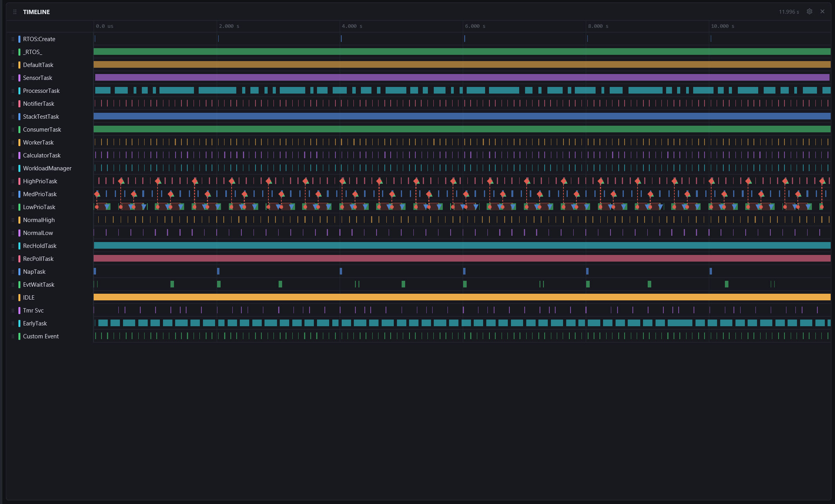Open timeline settings gear icon
The height and width of the screenshot is (504, 835).
click(809, 12)
